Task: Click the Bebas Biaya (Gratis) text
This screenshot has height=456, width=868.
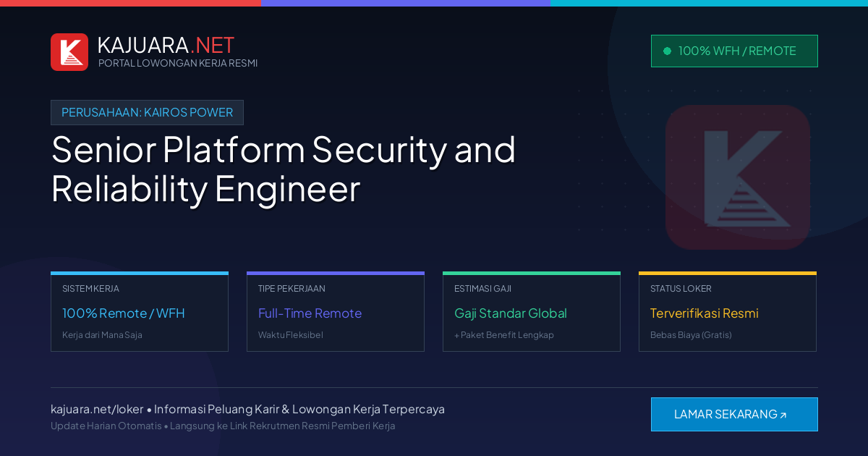Action: point(691,335)
